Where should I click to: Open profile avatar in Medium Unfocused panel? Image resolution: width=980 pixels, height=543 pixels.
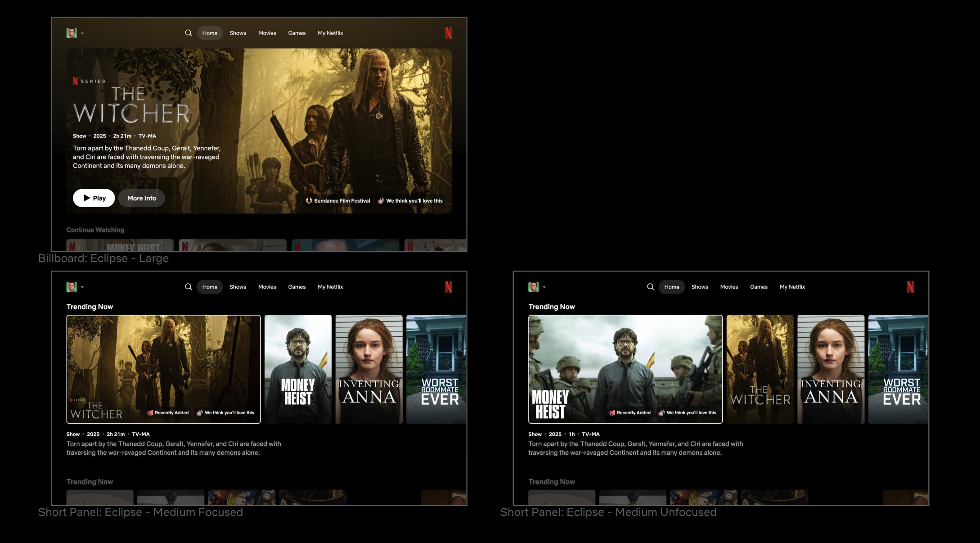(534, 287)
